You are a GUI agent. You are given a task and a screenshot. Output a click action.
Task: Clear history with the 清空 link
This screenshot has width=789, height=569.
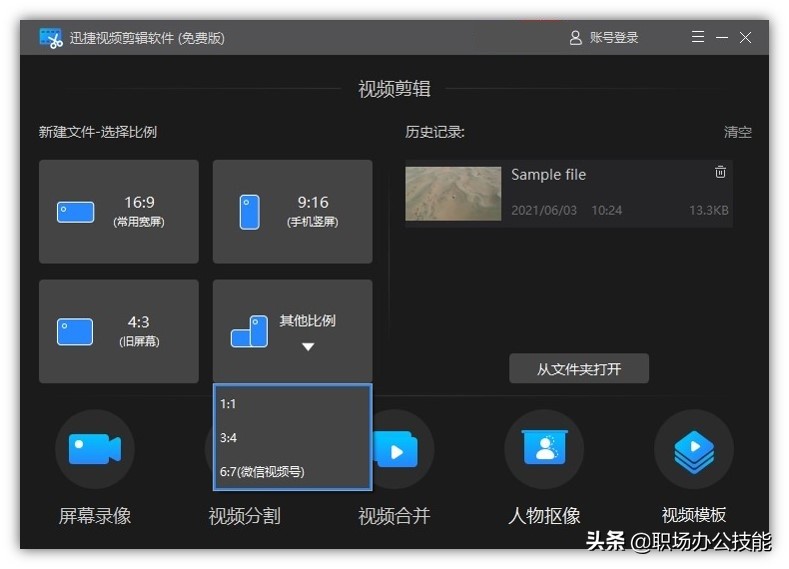coord(737,132)
